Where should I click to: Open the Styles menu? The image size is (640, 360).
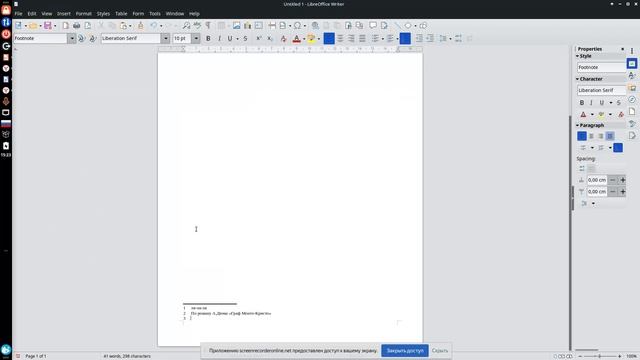click(103, 13)
